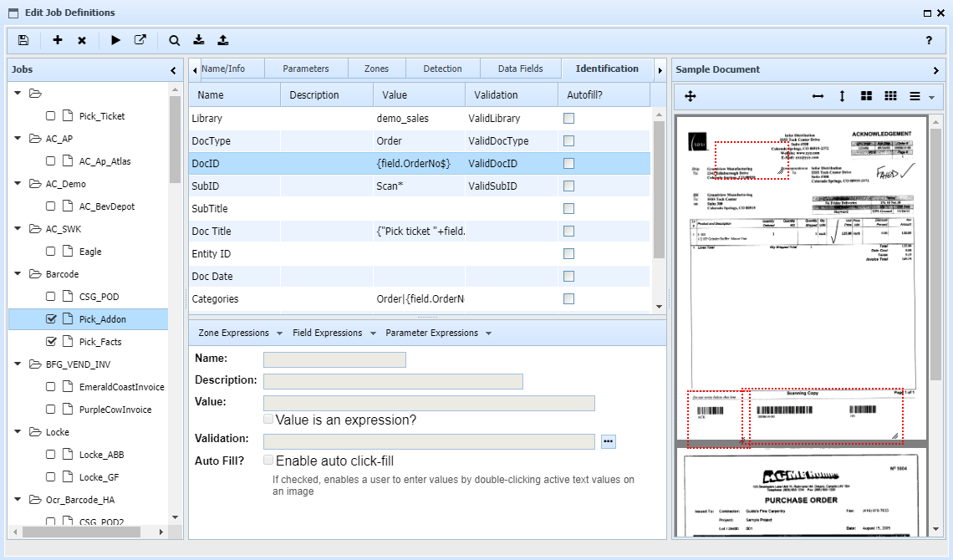The width and height of the screenshot is (953, 560).
Task: Click the delete X icon in toolbar
Action: coord(82,40)
